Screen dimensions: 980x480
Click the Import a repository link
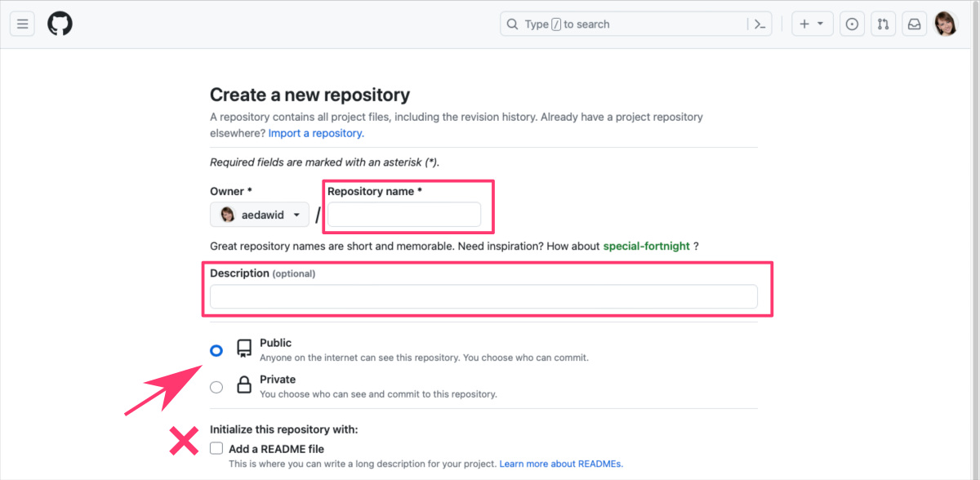[x=315, y=132]
